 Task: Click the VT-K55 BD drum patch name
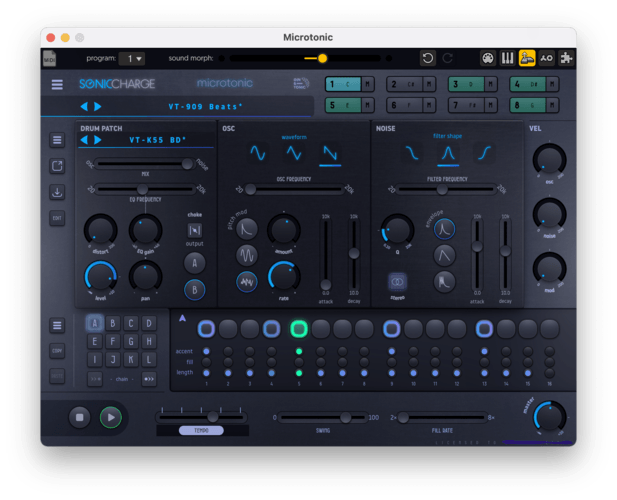[x=157, y=140]
